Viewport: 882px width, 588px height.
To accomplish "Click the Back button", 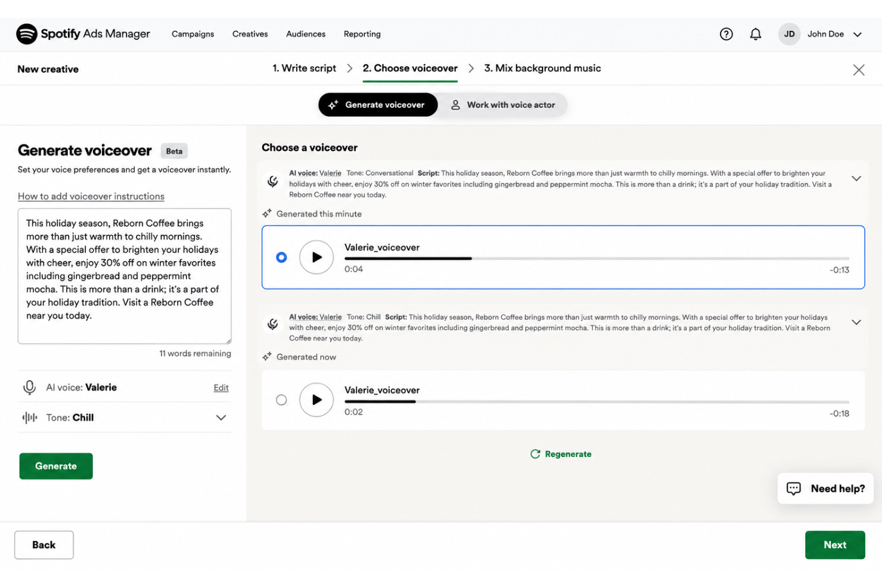I will point(44,545).
